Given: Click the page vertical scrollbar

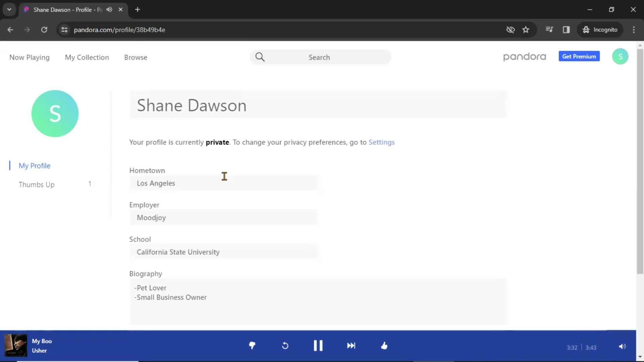Looking at the screenshot, I should coord(640,161).
